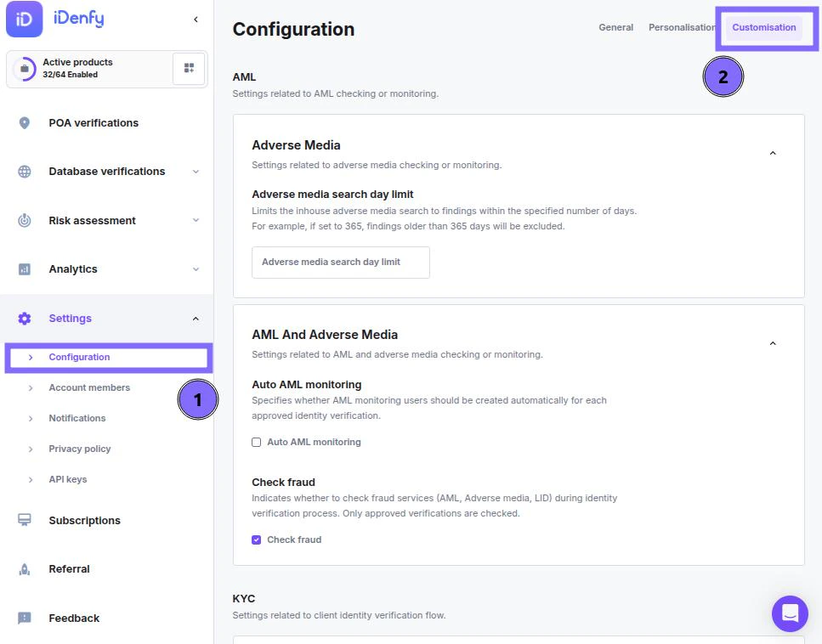822x644 pixels.
Task: Uncheck the Check fraud checkbox
Action: click(x=257, y=539)
